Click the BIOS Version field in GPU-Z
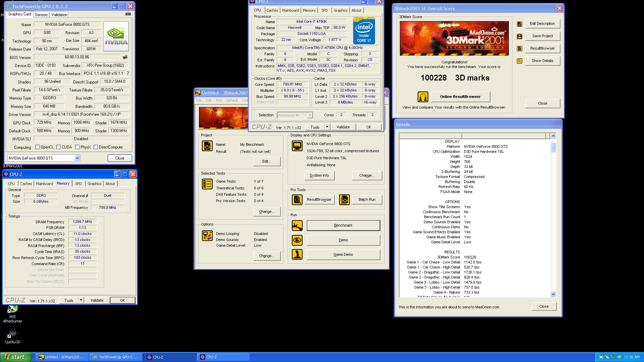 pos(77,57)
